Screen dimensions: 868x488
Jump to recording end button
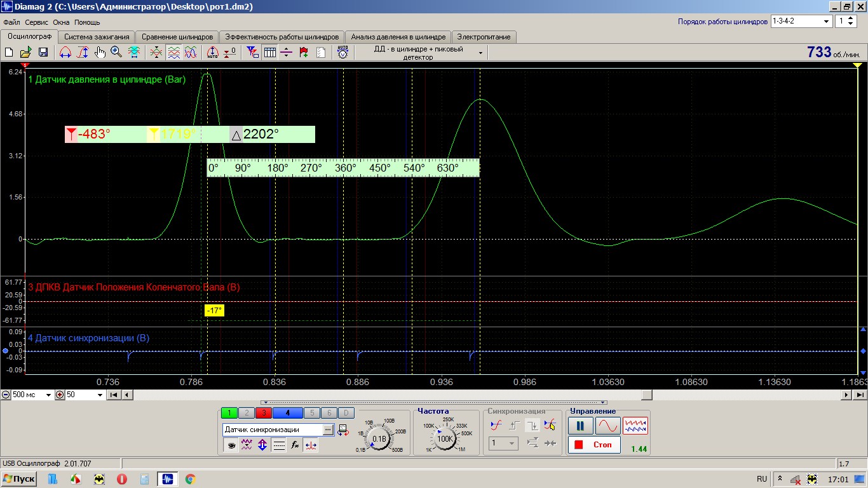click(861, 395)
